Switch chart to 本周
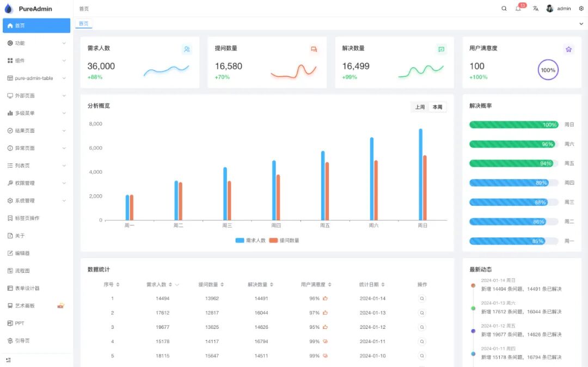This screenshot has width=588, height=367. (437, 107)
